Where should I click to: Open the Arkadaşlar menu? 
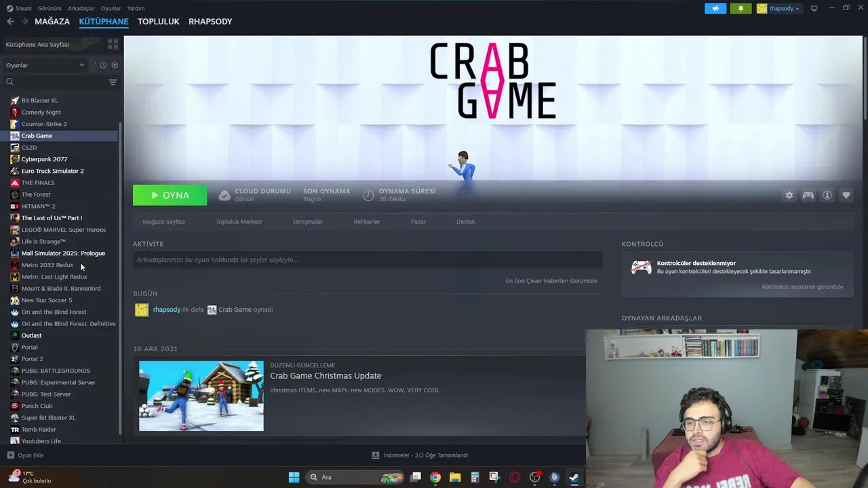tap(81, 8)
